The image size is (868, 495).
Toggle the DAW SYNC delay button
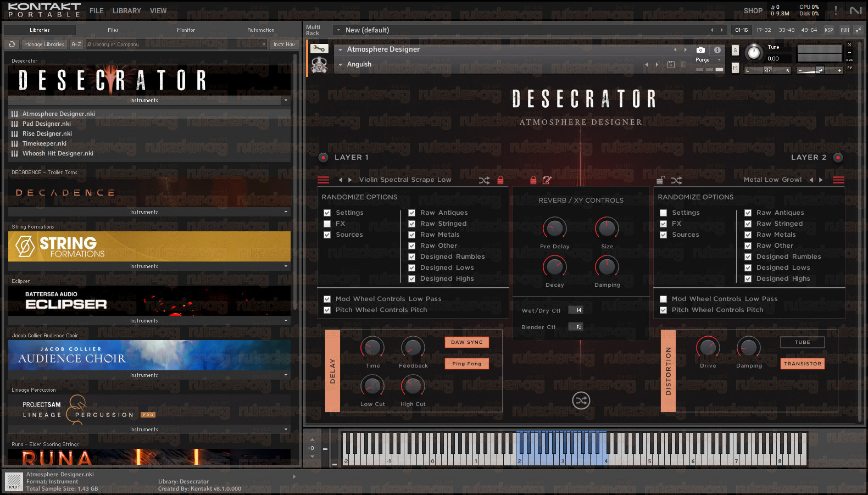tap(467, 342)
